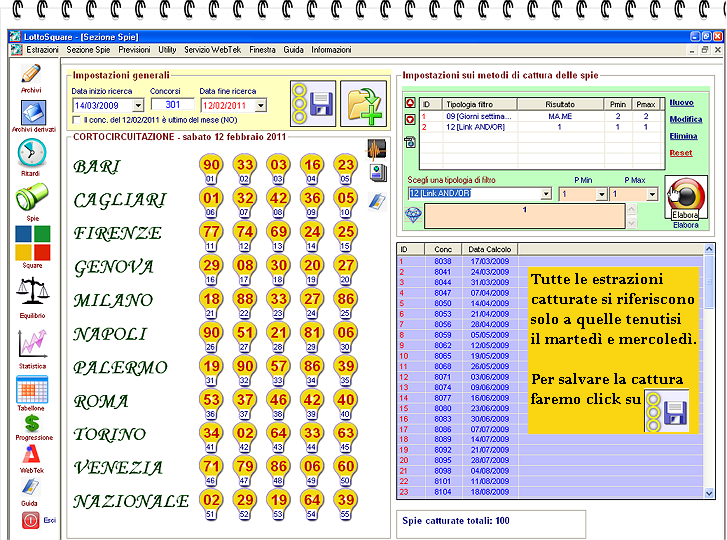
Task: Open the Servizio WebTek menu
Action: tap(212, 50)
